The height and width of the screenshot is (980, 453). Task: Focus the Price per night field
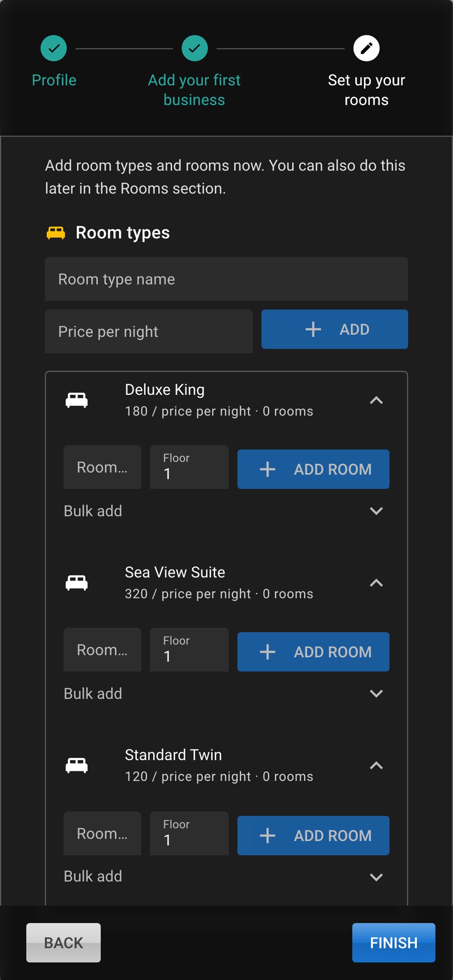149,331
